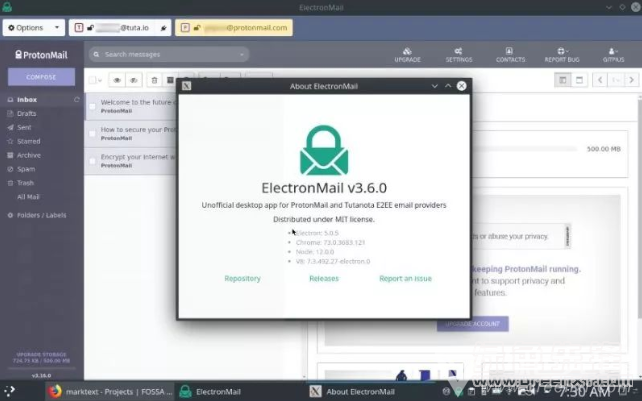
Task: Click the ProtonMail logo in sidebar
Action: point(41,54)
